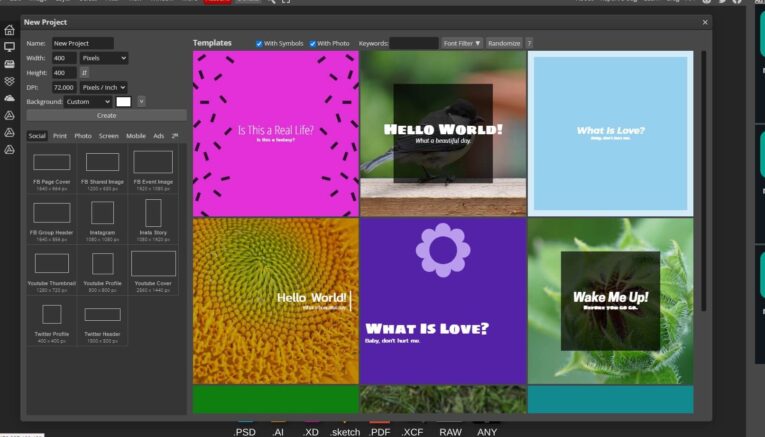Switch to the Screen presets tab
The width and height of the screenshot is (765, 437).
[x=109, y=136]
